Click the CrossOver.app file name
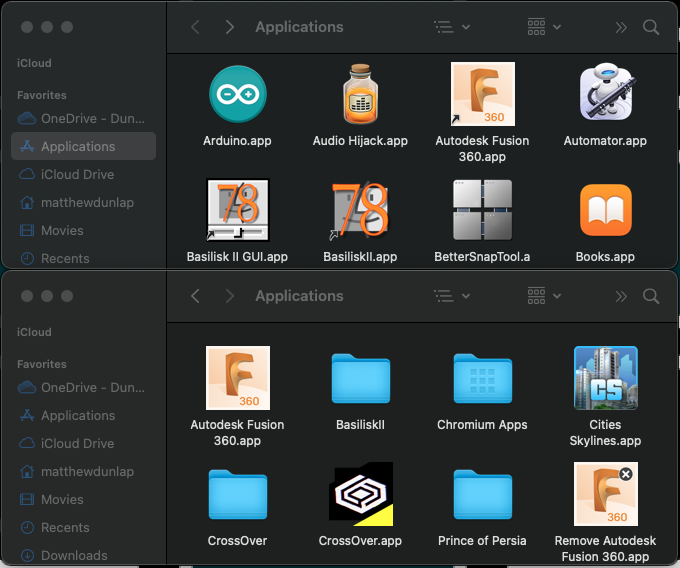The image size is (680, 568). click(360, 541)
